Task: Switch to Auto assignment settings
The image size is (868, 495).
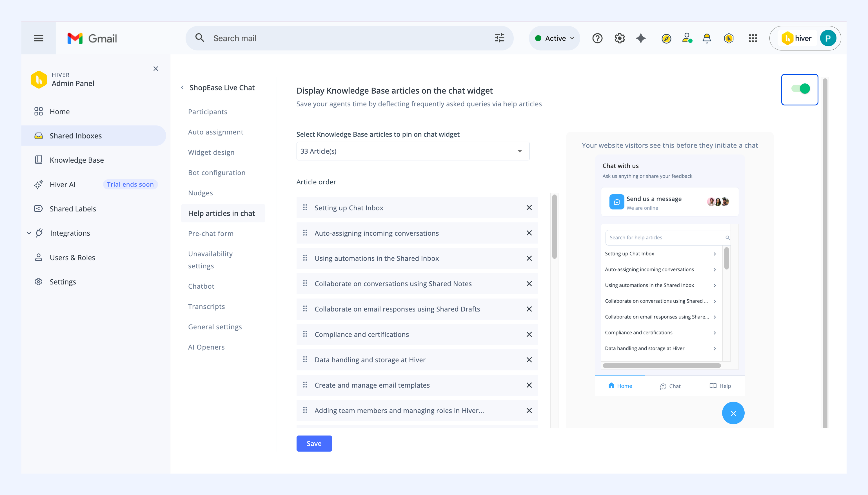Action: click(x=216, y=132)
